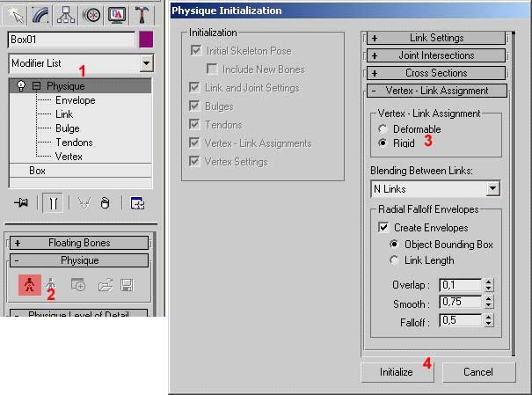Click the Initialize button
The image size is (532, 395).
(x=396, y=372)
